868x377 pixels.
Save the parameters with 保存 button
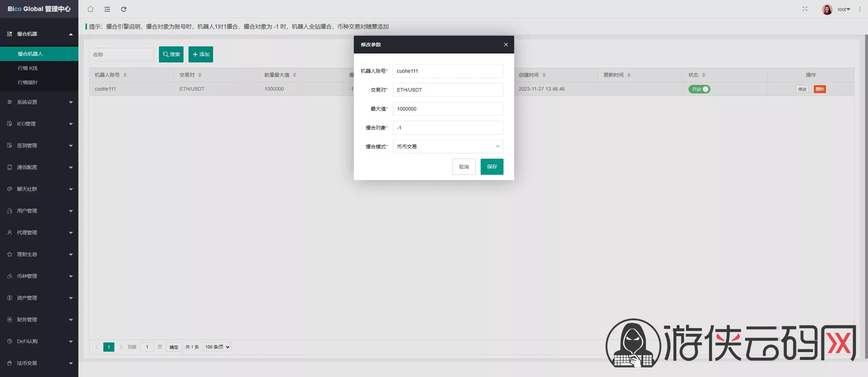pyautogui.click(x=492, y=167)
